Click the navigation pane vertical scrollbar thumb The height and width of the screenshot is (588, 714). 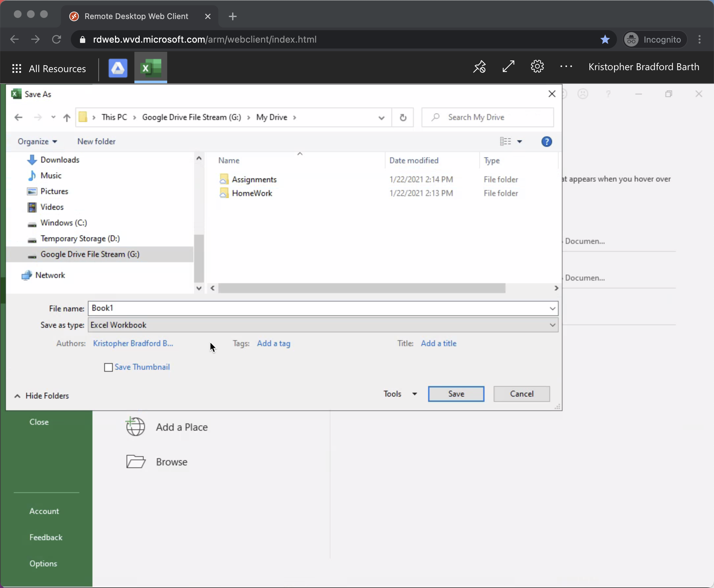pyautogui.click(x=199, y=258)
